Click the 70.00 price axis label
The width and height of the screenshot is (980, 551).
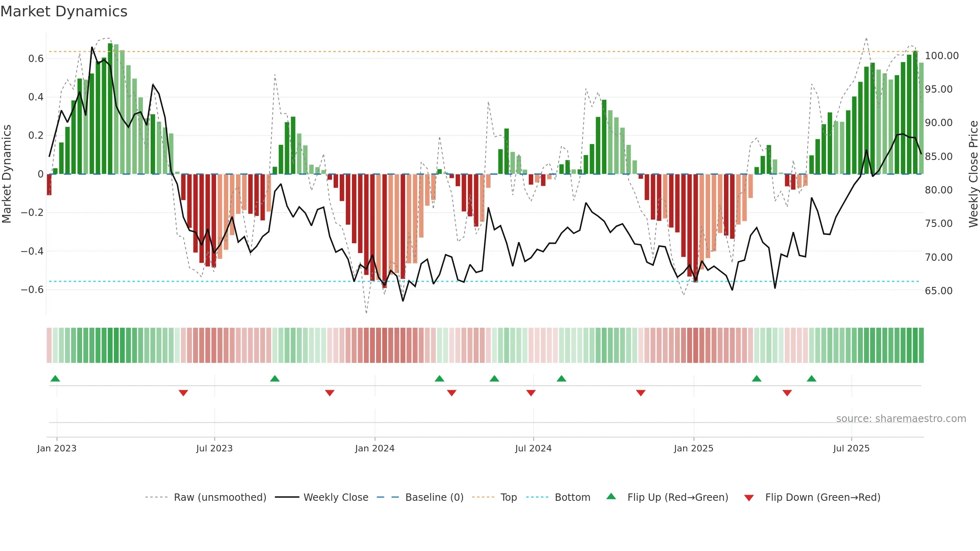pyautogui.click(x=939, y=257)
